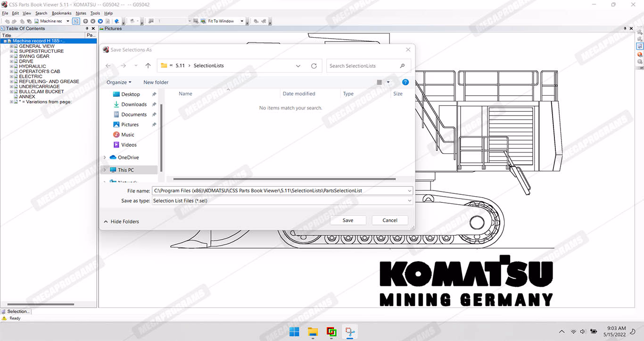Open the highlighted cart icon in right sidebar

[x=640, y=47]
